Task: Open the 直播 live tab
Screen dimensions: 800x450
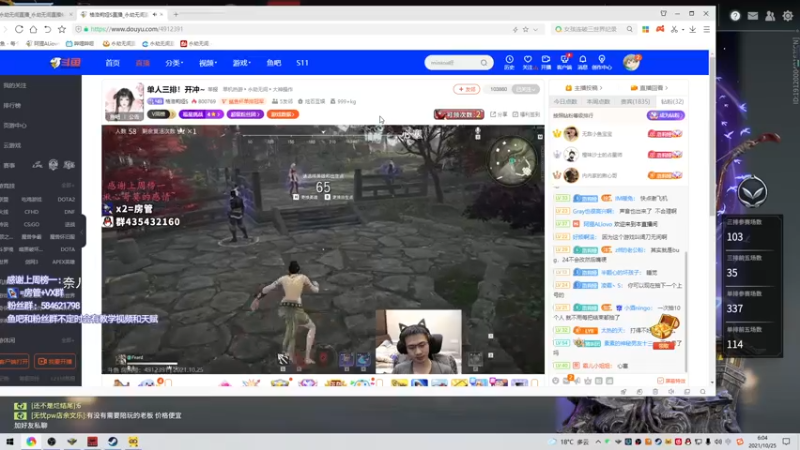Action: (x=142, y=63)
